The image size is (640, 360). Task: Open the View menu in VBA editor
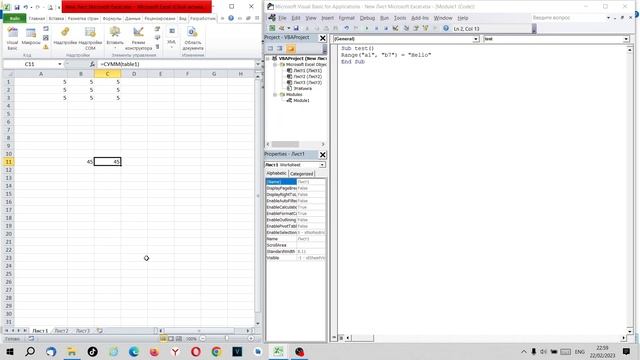coord(311,18)
